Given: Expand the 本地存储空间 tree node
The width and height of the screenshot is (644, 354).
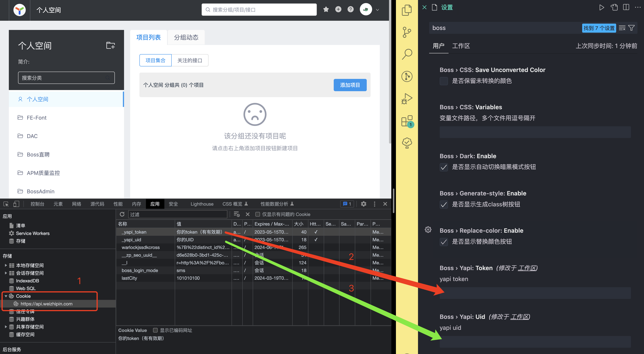Looking at the screenshot, I should [6, 265].
